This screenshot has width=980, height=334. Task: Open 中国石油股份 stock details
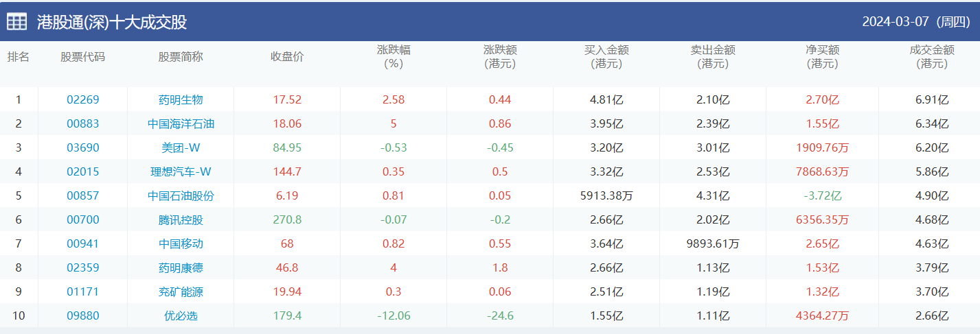click(181, 195)
